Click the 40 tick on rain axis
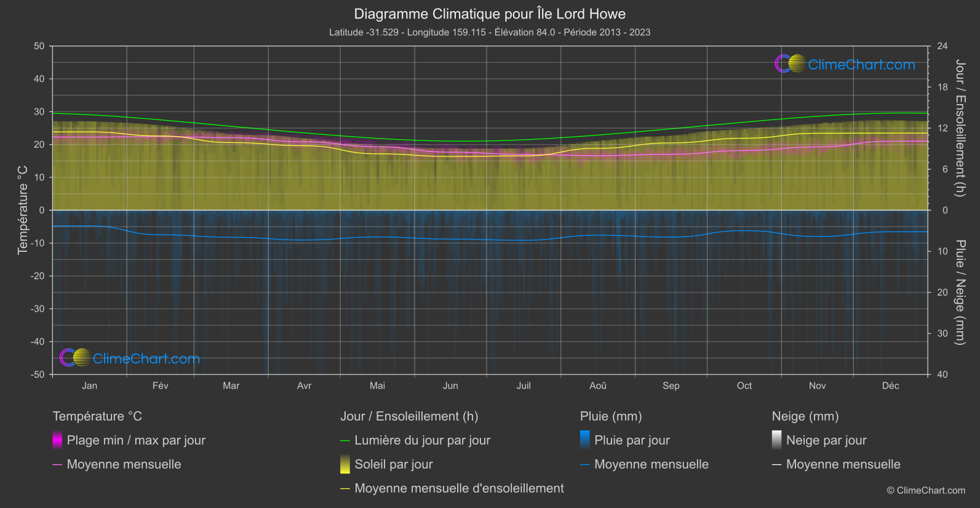This screenshot has width=980, height=508. pyautogui.click(x=942, y=374)
